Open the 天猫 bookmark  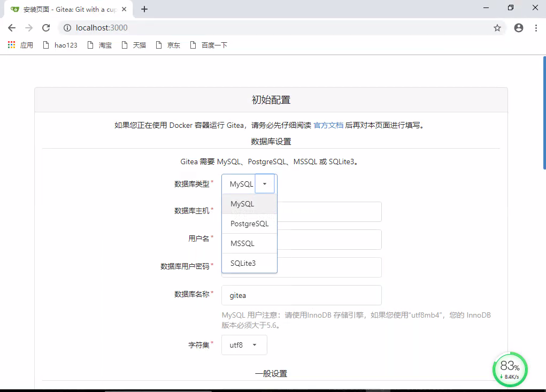point(134,45)
